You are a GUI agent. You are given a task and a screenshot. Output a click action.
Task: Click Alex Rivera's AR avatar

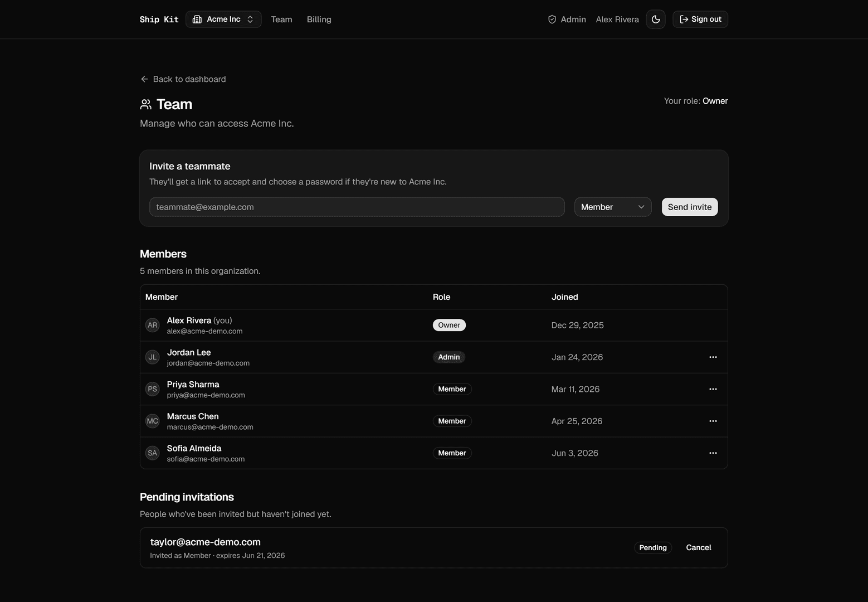(x=153, y=326)
